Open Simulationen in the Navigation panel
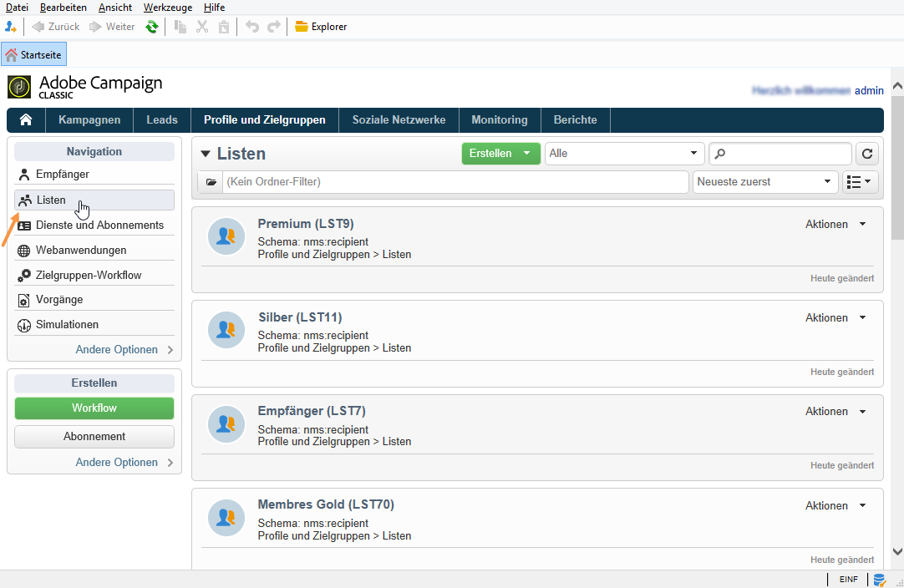Screen dimensions: 904x588 click(x=94, y=325)
